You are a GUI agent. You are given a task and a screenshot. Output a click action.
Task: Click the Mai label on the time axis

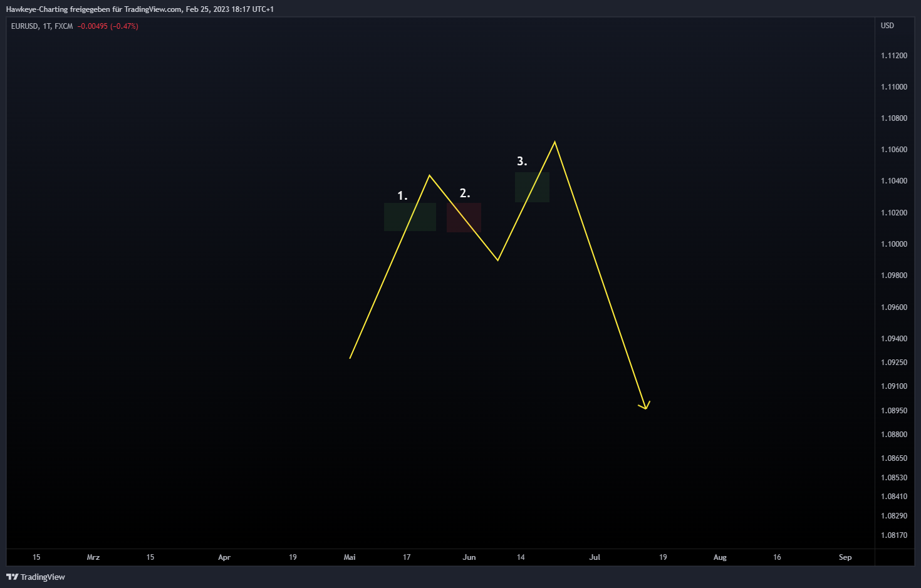click(x=350, y=557)
